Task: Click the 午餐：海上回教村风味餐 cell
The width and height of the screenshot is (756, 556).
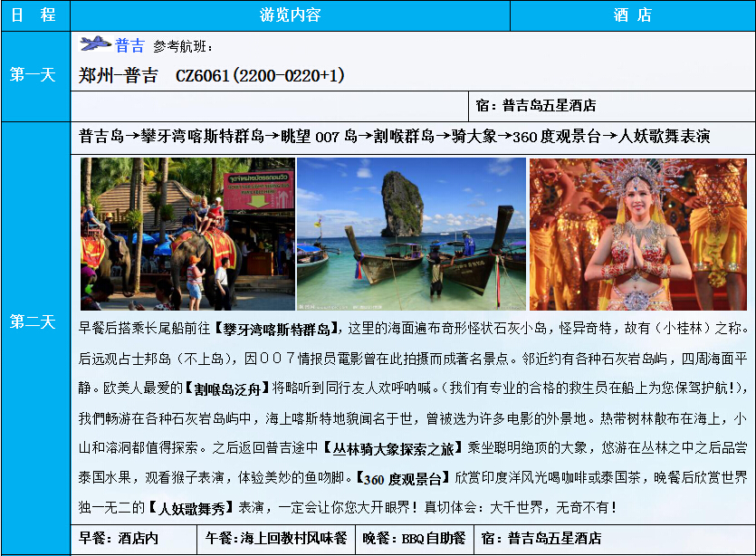Action: (276, 538)
